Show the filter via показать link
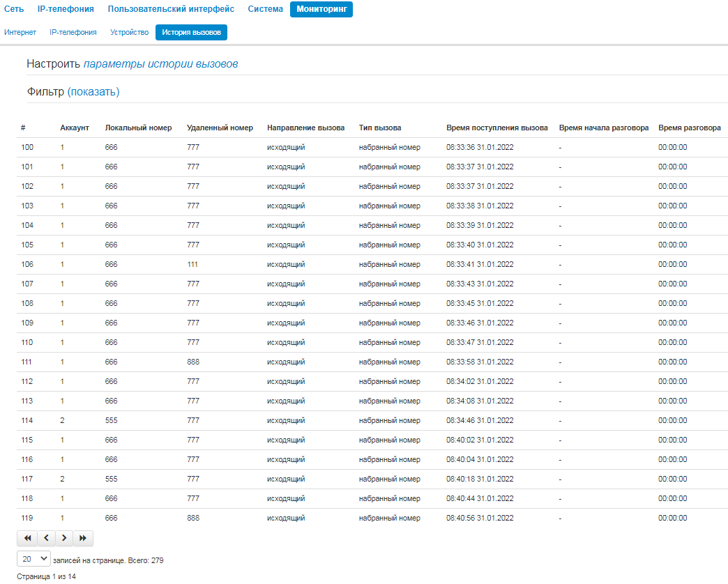 pyautogui.click(x=93, y=92)
